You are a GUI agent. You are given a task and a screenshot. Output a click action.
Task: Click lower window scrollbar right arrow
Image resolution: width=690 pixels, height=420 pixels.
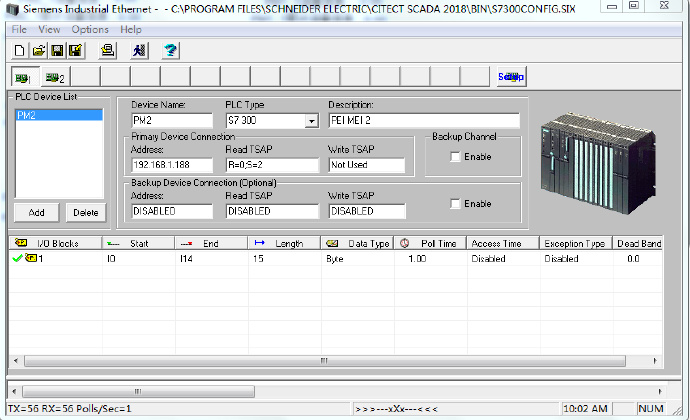[x=660, y=391]
